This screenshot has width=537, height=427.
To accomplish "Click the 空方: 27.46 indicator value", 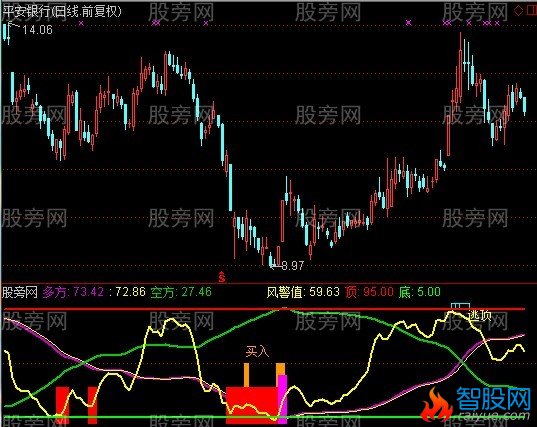I will [x=181, y=292].
